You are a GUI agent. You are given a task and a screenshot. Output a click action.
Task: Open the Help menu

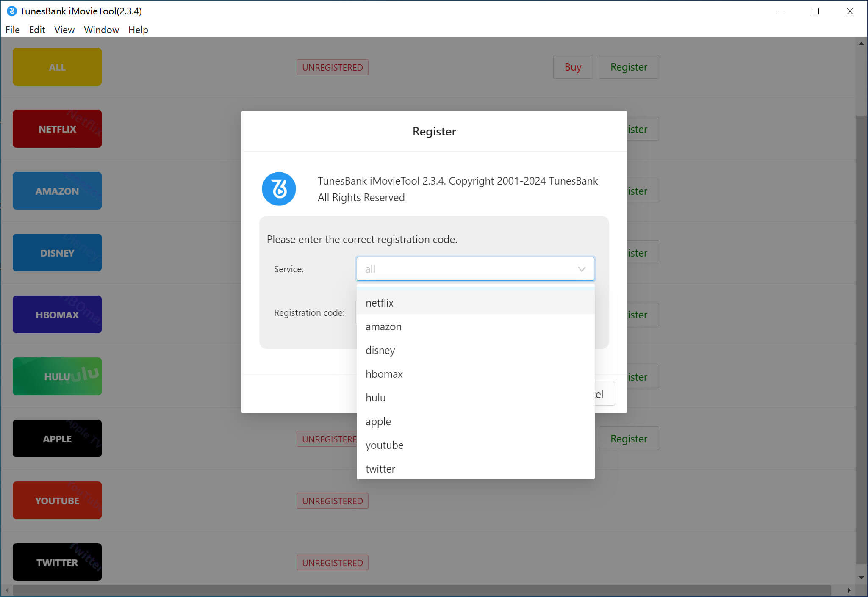click(138, 30)
